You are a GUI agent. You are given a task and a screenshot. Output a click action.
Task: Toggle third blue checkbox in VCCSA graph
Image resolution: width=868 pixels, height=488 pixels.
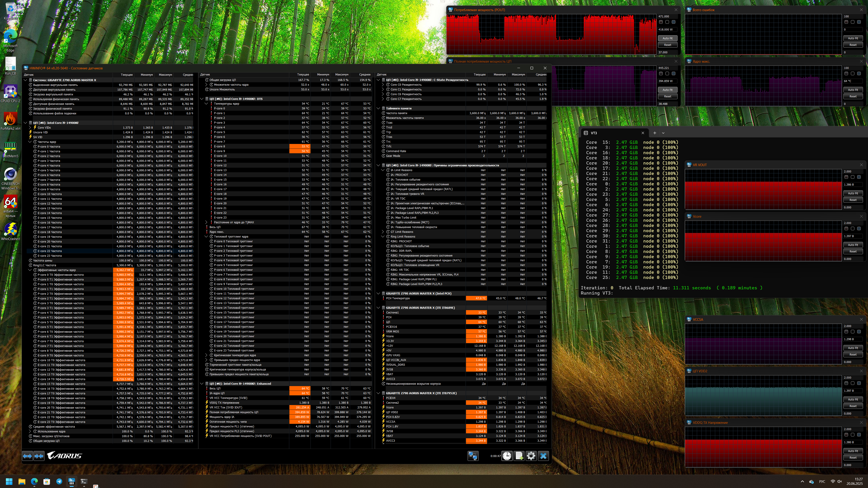pyautogui.click(x=859, y=332)
